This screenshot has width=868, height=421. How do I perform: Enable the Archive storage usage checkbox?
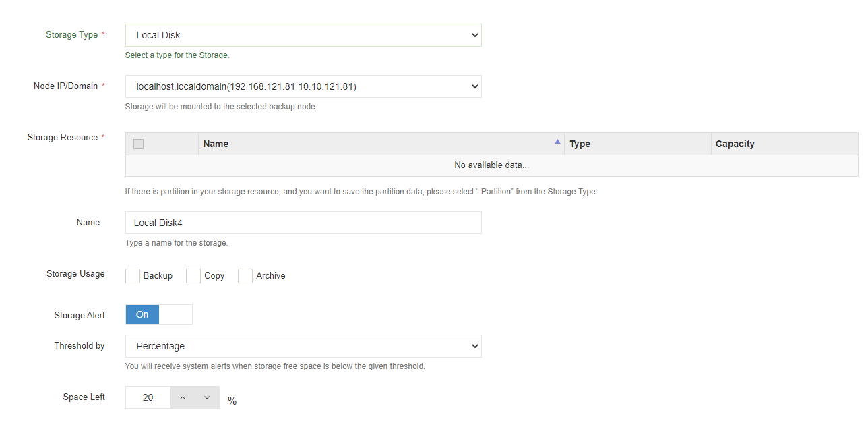[245, 276]
